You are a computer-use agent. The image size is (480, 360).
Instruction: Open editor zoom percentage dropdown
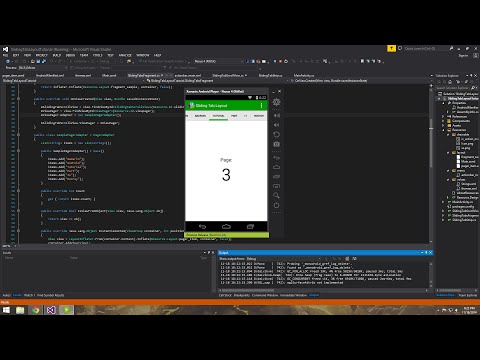(x=8, y=246)
